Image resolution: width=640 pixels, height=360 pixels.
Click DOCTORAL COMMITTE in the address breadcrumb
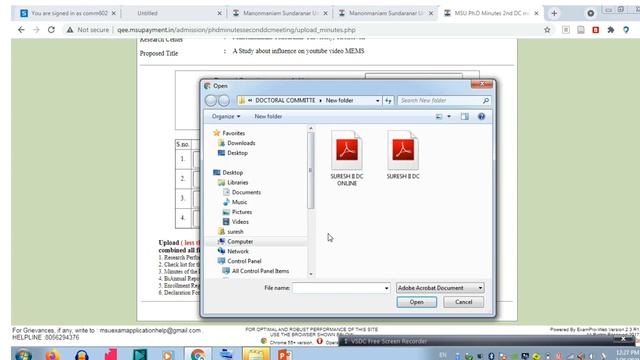pos(285,100)
